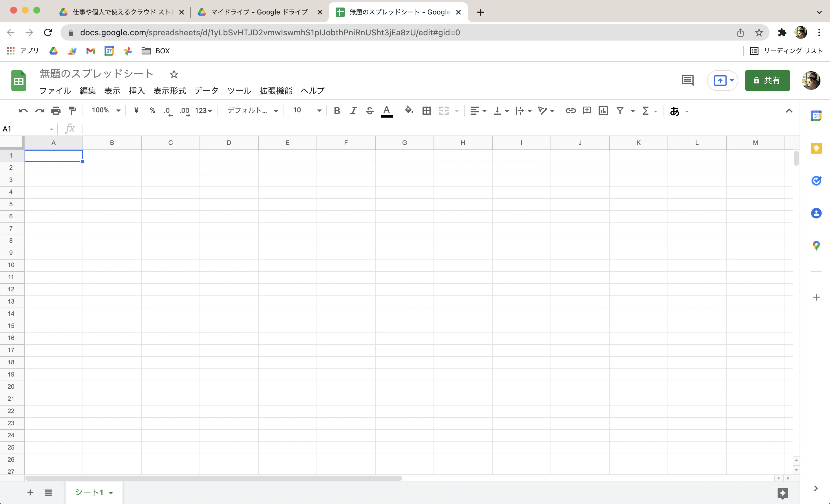Apply percent number format
The image size is (830, 504).
pyautogui.click(x=153, y=110)
